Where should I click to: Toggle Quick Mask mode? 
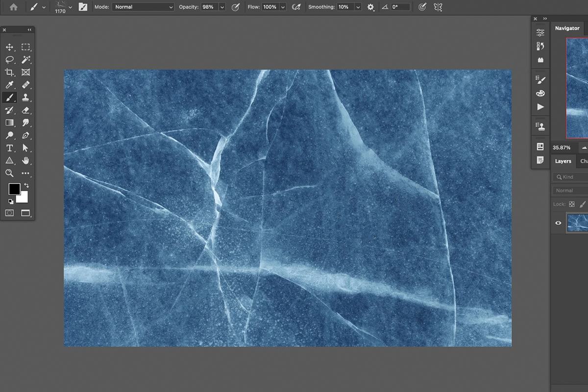9,213
